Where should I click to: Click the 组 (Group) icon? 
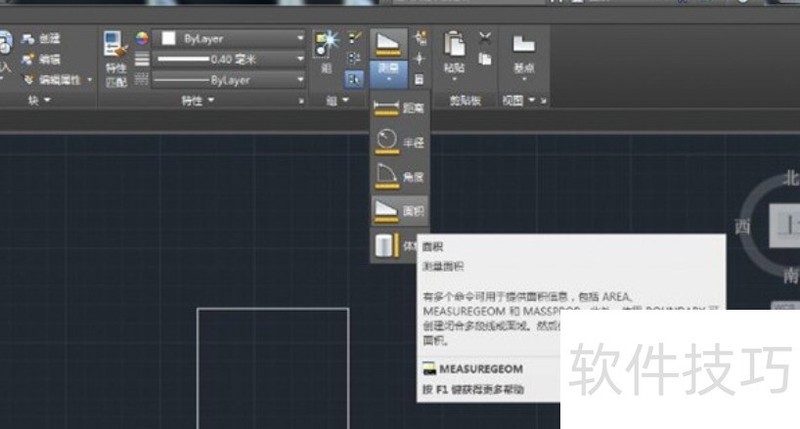326,44
